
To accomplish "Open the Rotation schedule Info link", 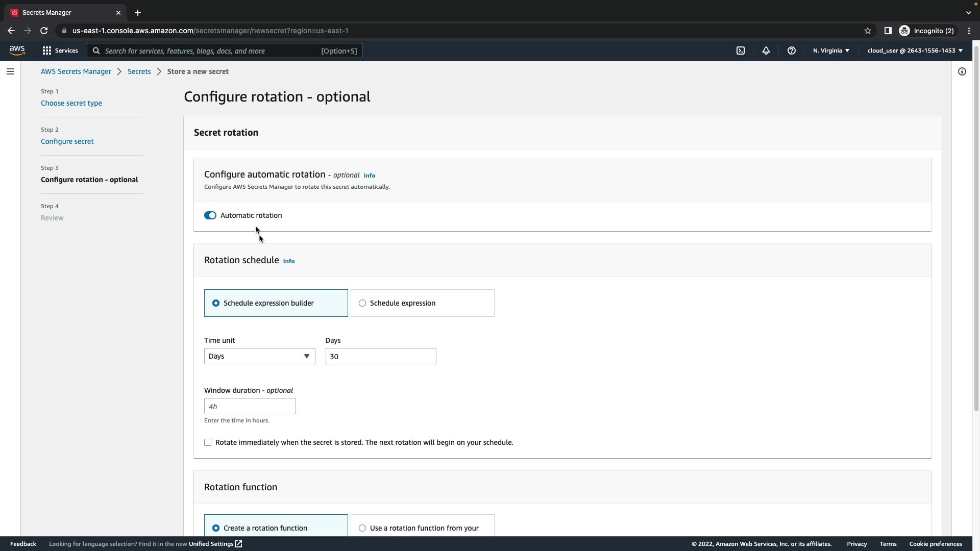I will 289,261.
